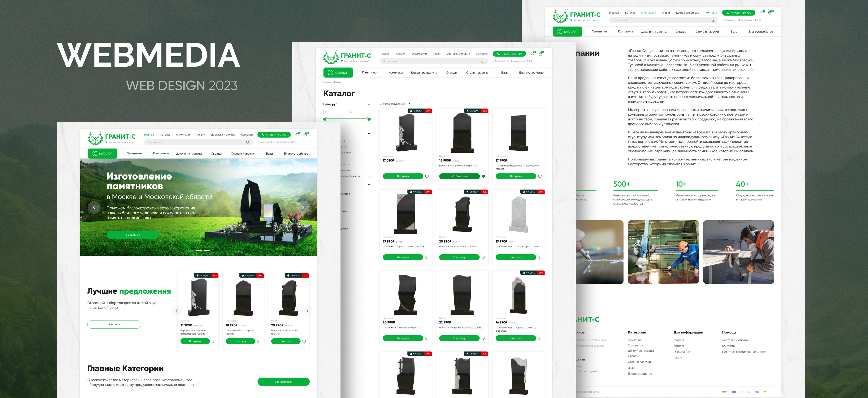This screenshot has height=398, width=868.
Task: Call phone button on about page header
Action: tap(739, 13)
